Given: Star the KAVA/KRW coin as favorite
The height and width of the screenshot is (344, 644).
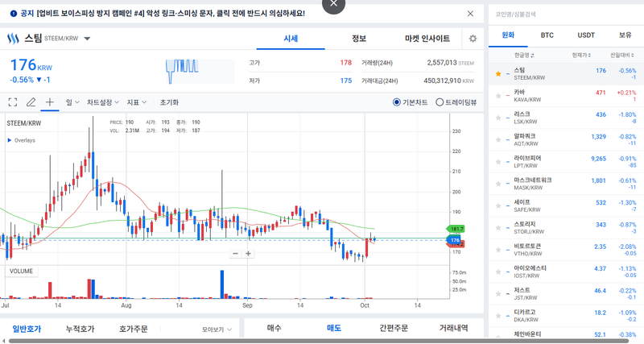Looking at the screenshot, I should (498, 96).
